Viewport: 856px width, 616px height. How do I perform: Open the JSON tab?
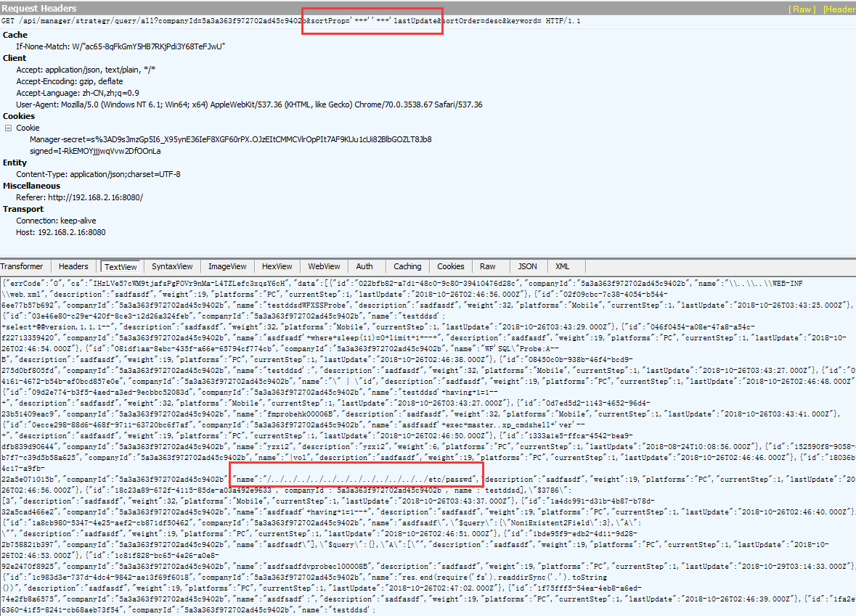click(527, 266)
